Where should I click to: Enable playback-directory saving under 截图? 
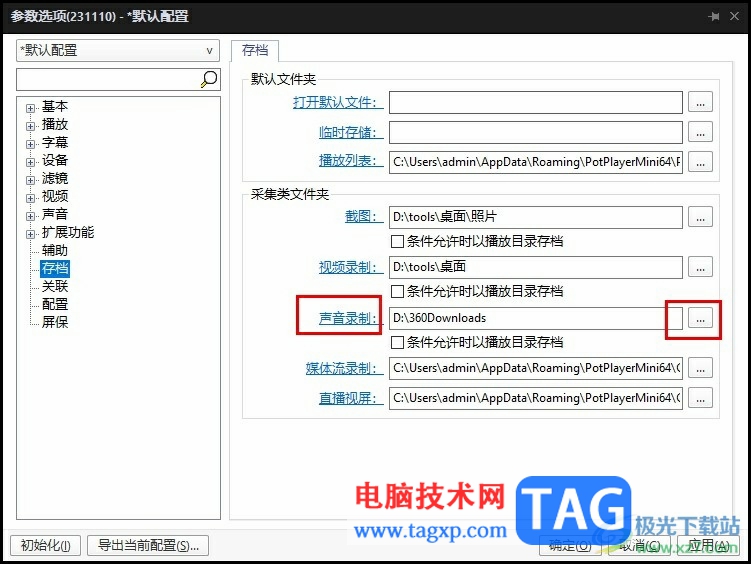(397, 241)
